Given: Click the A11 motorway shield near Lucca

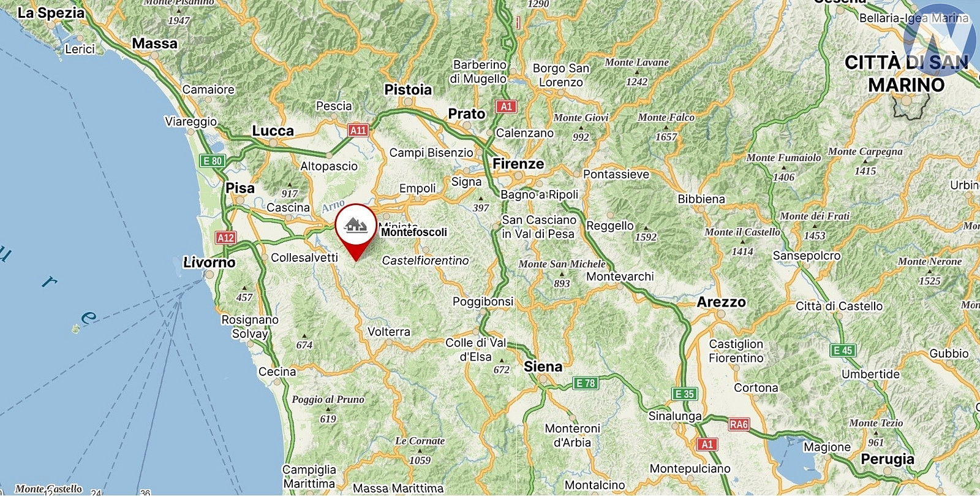Looking at the screenshot, I should 358,130.
